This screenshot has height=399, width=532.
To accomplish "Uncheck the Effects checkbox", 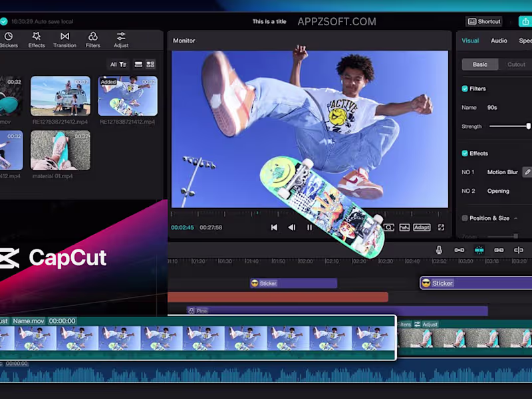I will pyautogui.click(x=465, y=154).
